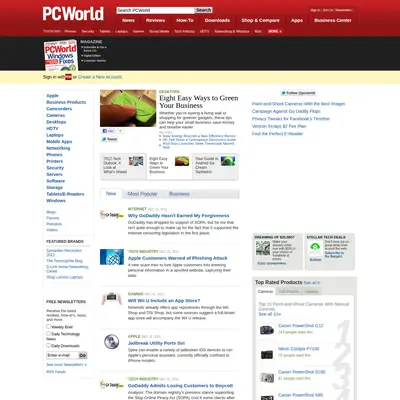Check the Daily Technology News box

[x=49, y=333]
